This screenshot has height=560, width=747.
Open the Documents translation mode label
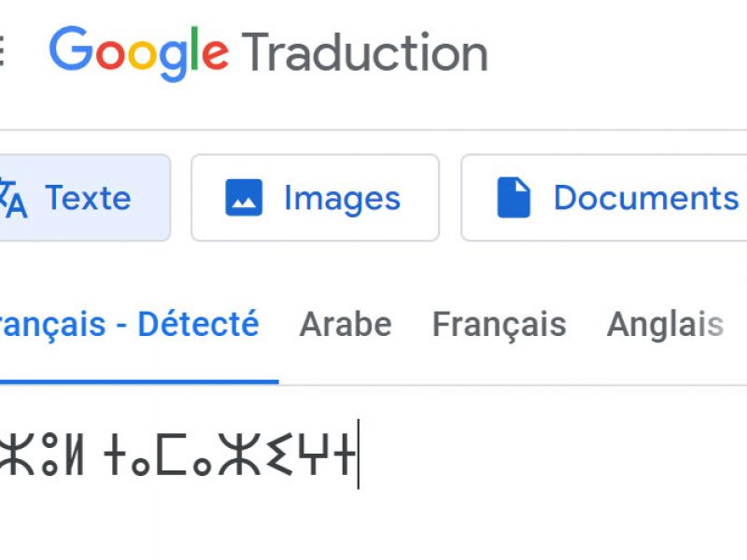(645, 198)
